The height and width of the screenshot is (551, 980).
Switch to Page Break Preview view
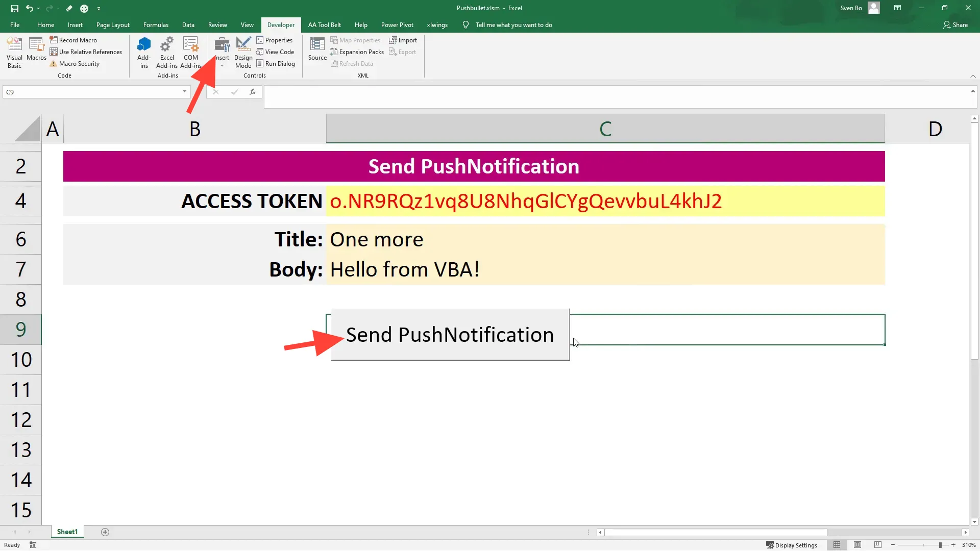pos(877,545)
